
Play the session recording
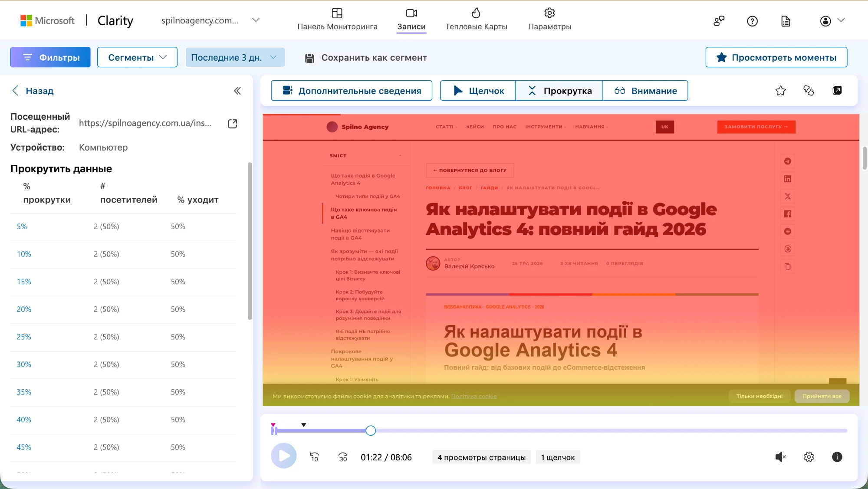284,456
